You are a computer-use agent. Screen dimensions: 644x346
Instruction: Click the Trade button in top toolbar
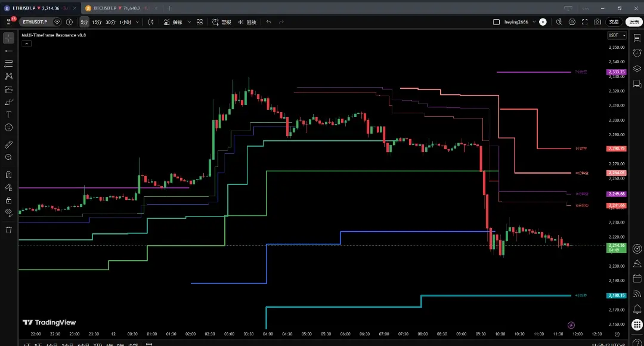point(614,22)
